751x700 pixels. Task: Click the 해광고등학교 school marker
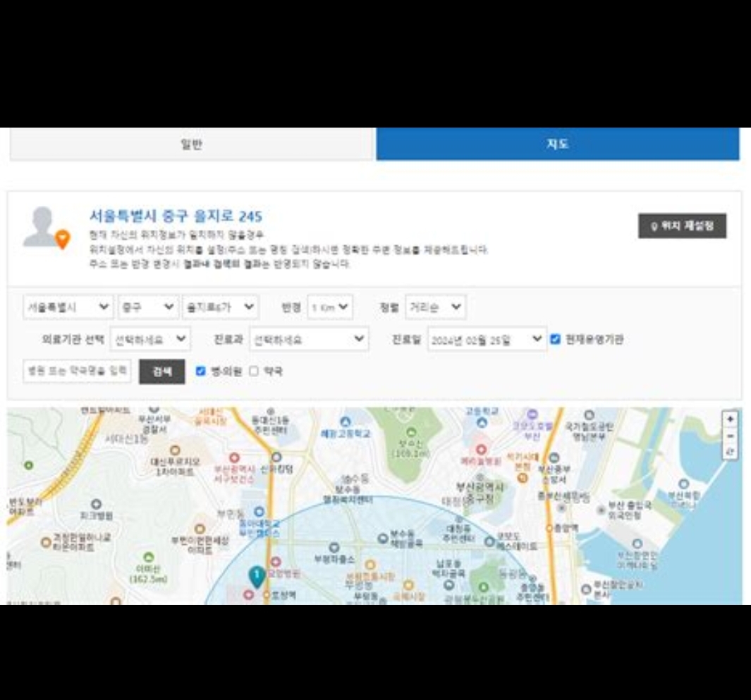pos(346,422)
